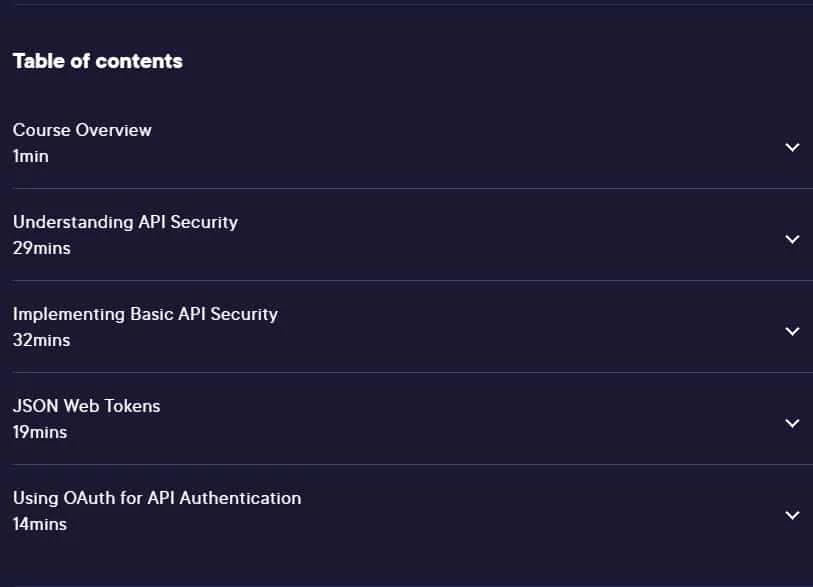Select the Course Overview module title

[82, 130]
